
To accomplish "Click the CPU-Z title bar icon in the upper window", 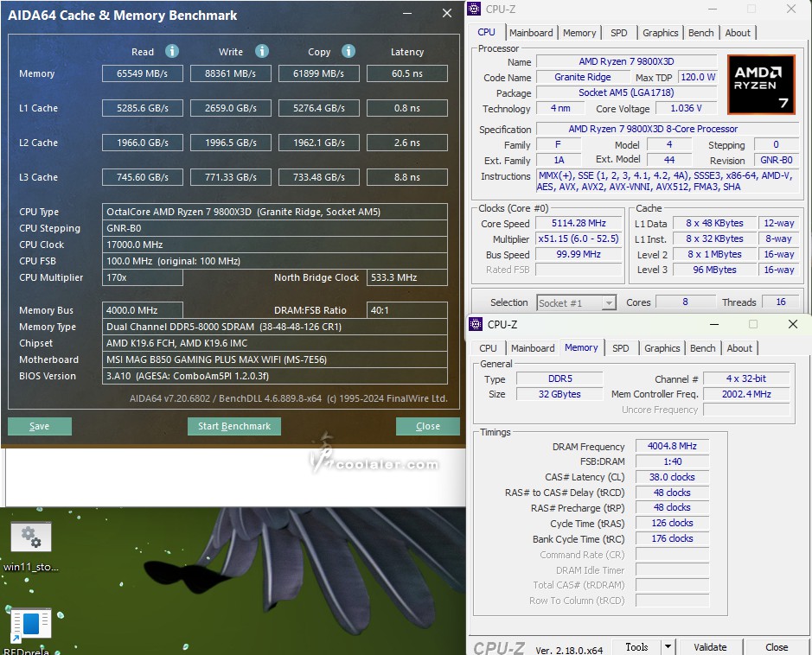I will click(474, 9).
